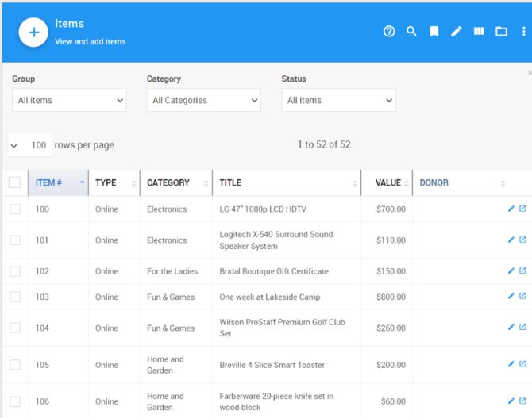This screenshot has width=532, height=418.
Task: Edit item 102 using its pencil icon
Action: pyautogui.click(x=511, y=270)
